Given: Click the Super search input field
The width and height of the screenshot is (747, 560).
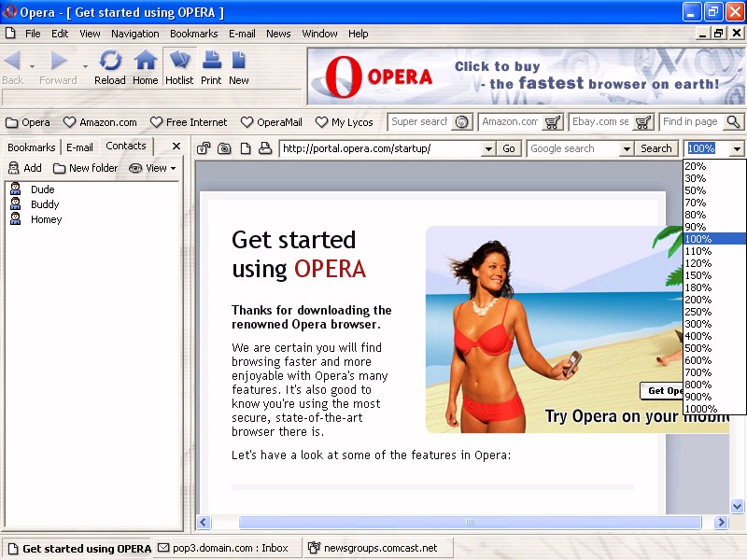Looking at the screenshot, I should (x=420, y=122).
